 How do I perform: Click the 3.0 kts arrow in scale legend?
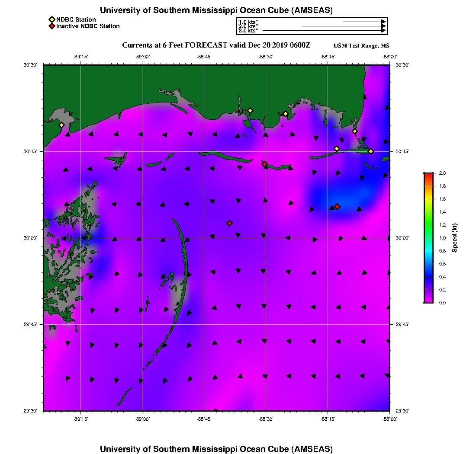click(324, 31)
